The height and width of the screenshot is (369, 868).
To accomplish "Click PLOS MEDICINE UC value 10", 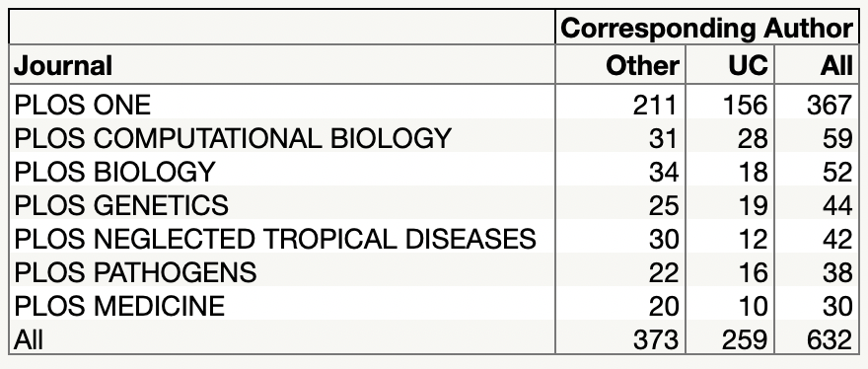I will coord(753,306).
